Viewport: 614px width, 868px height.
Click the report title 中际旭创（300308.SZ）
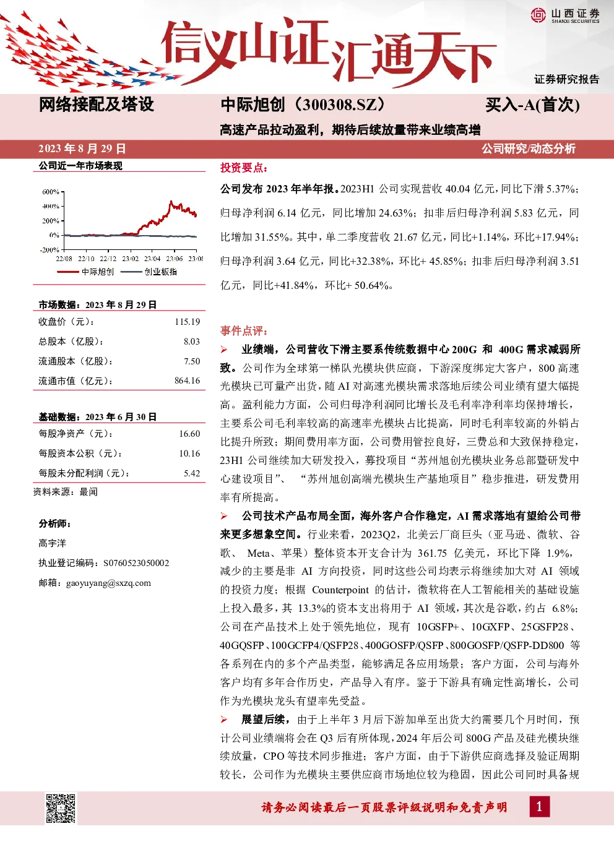303,105
